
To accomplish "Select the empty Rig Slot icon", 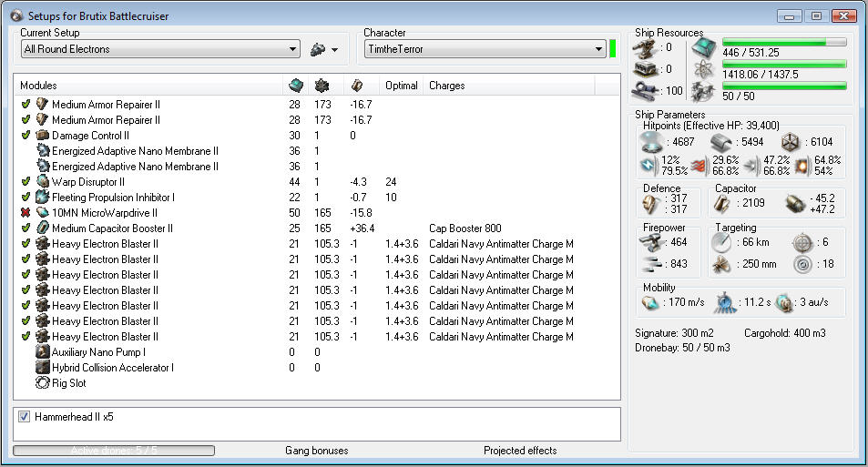I will [x=43, y=383].
